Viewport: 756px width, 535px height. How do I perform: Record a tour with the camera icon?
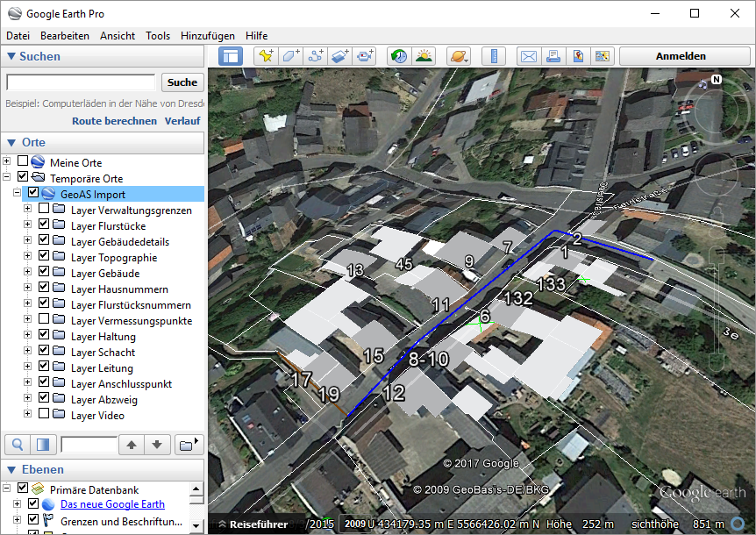pyautogui.click(x=365, y=56)
